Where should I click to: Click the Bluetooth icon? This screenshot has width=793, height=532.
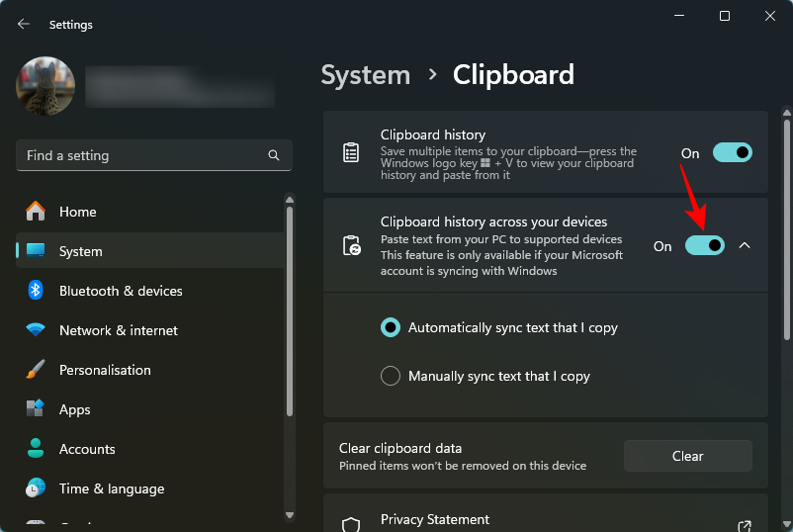point(36,290)
